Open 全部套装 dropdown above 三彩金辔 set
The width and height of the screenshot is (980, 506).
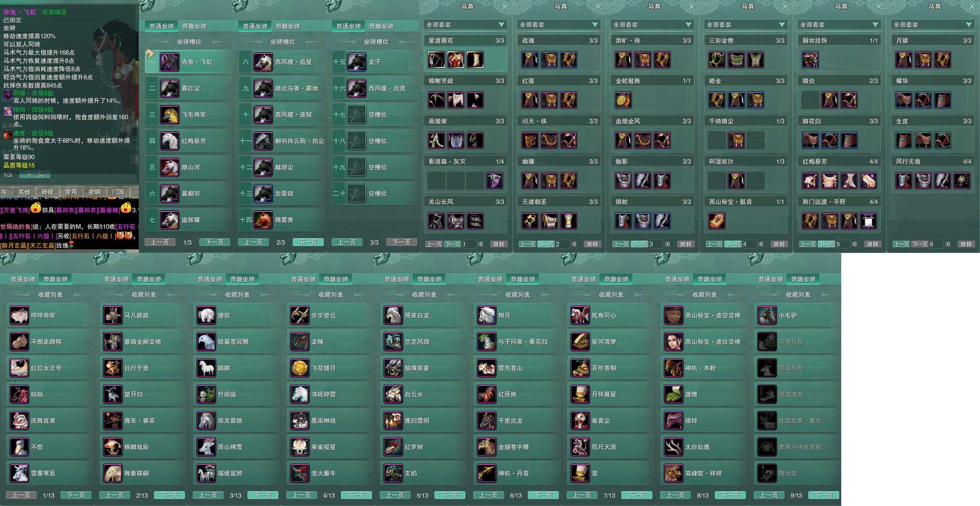[x=746, y=25]
